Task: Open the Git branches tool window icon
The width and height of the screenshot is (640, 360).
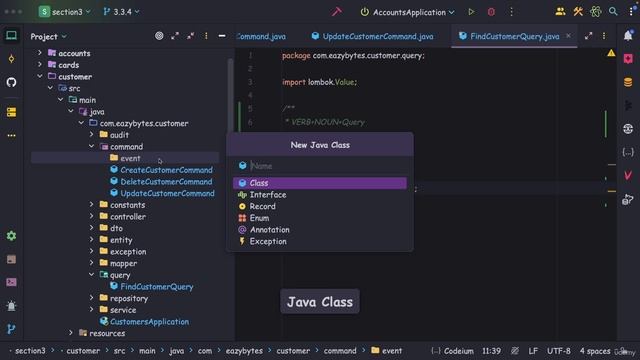Action: click(x=11, y=329)
